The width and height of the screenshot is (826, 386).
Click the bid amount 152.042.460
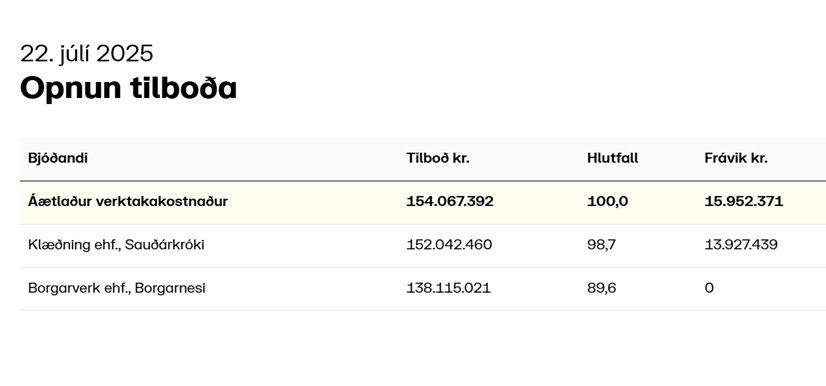(449, 244)
